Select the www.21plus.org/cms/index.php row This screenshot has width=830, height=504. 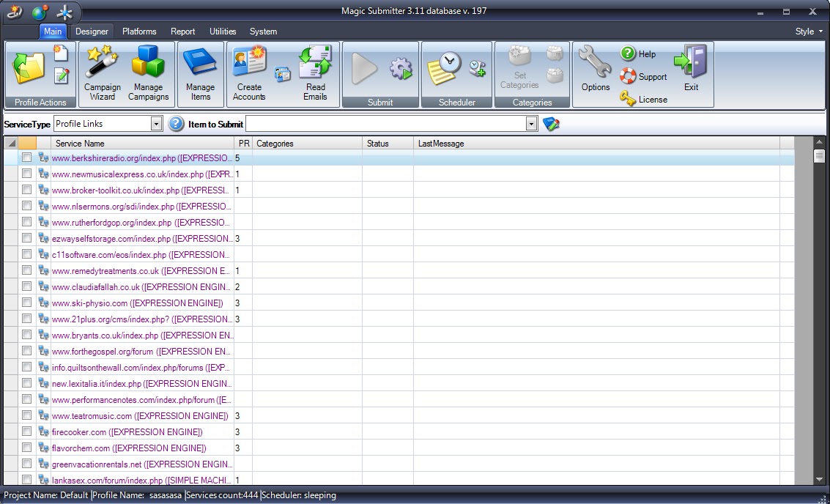tap(399, 319)
